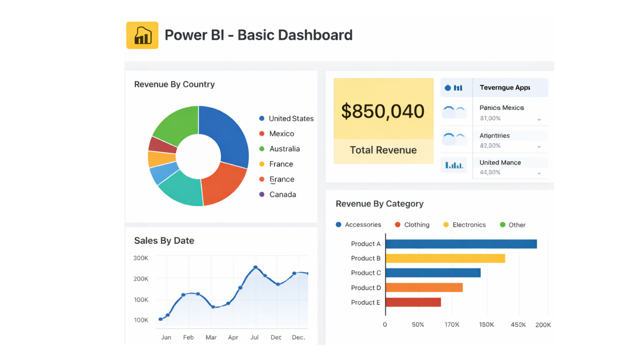Click the $850,040 Total Revenue card
This screenshot has height=362, width=644.
(x=383, y=121)
